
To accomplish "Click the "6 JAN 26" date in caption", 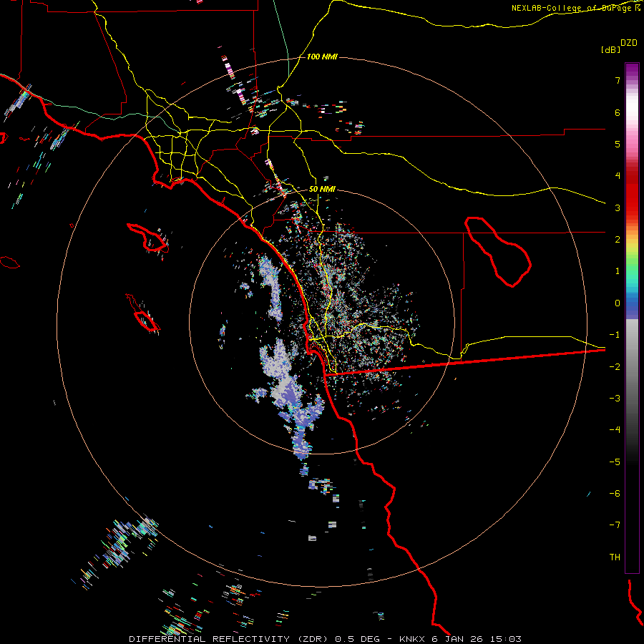I will click(x=457, y=639).
